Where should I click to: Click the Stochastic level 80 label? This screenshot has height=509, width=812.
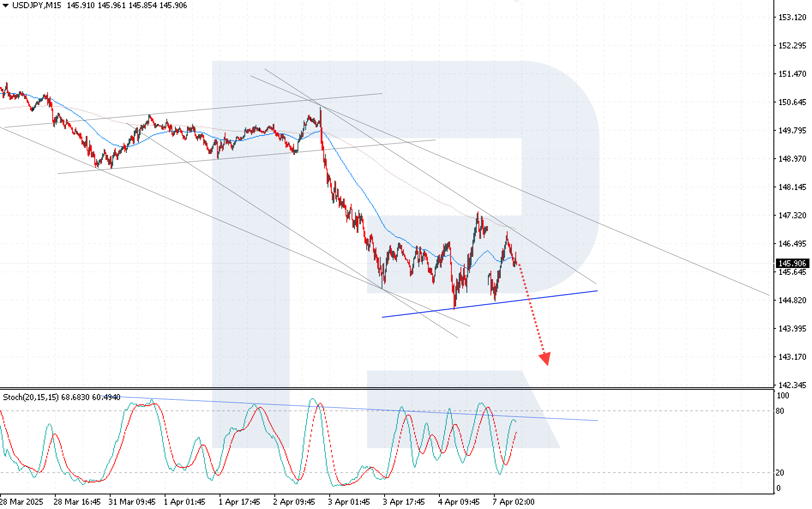click(x=780, y=411)
